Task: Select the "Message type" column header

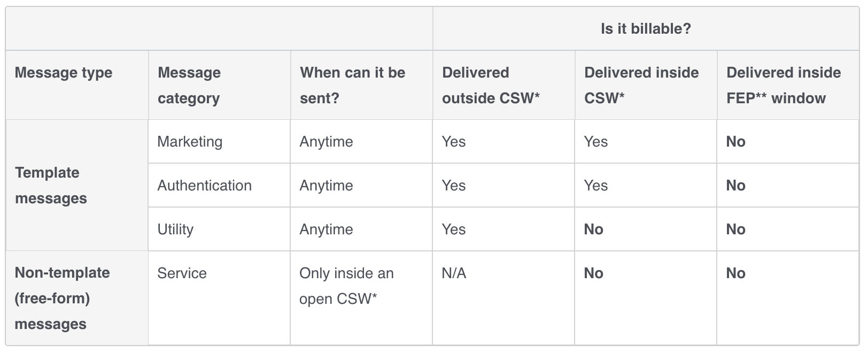Action: pos(64,73)
